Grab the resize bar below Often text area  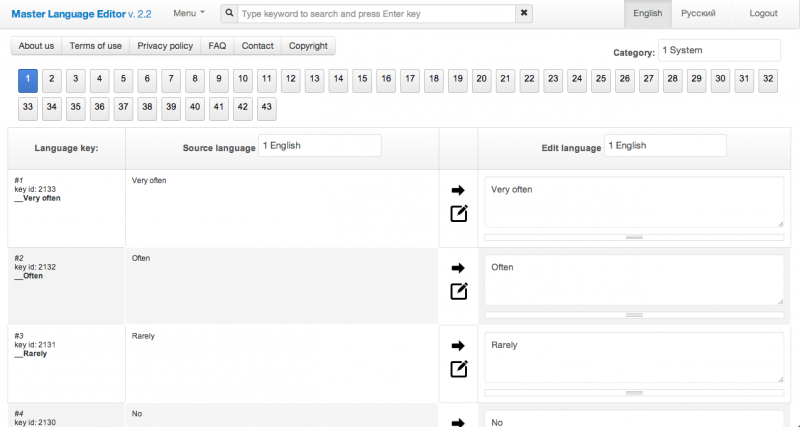point(634,315)
